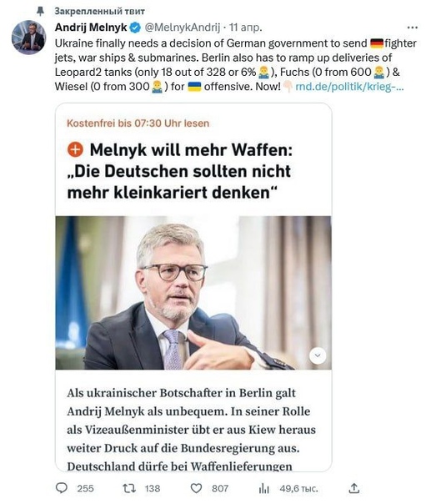Retweet the post via retweet icon
Image resolution: width=431 pixels, height=504 pixels.
(129, 488)
